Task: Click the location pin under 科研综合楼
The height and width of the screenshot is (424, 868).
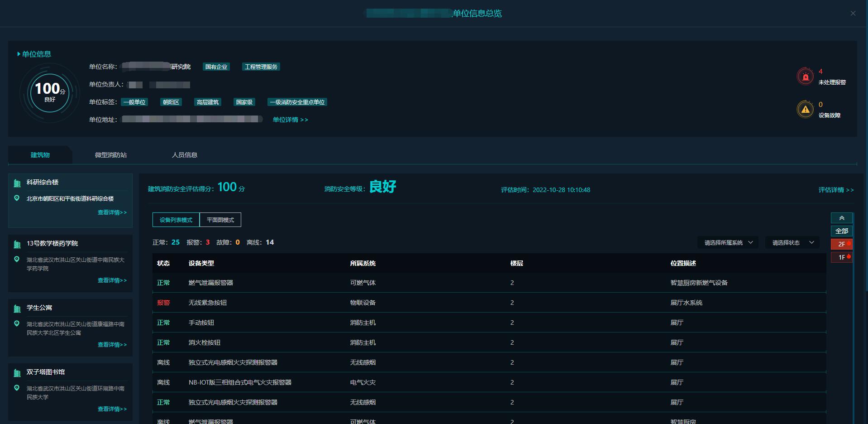Action: click(17, 198)
